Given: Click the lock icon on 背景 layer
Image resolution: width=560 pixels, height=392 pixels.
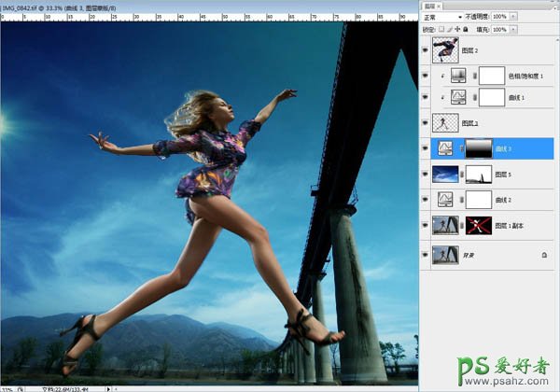Looking at the screenshot, I should [543, 254].
